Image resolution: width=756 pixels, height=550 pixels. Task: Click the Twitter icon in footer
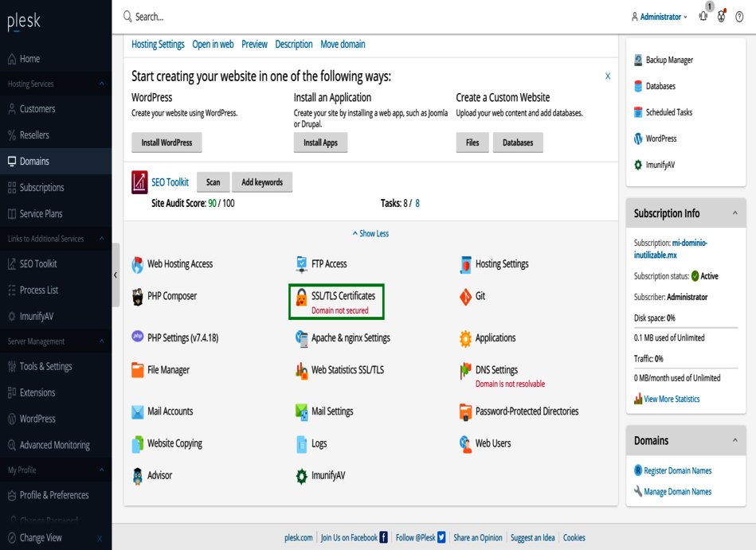pyautogui.click(x=441, y=537)
